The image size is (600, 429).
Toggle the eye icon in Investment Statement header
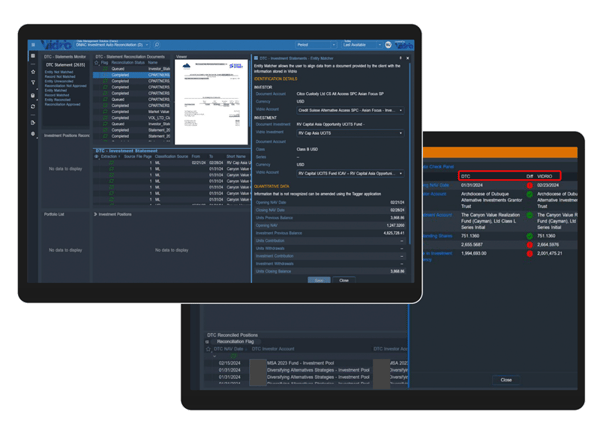pyautogui.click(x=96, y=157)
